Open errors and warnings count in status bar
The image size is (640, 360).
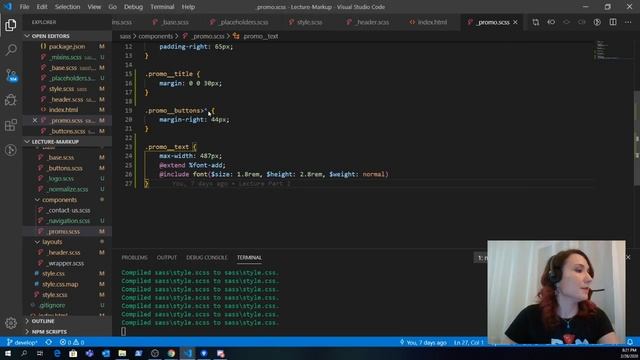pos(72,342)
